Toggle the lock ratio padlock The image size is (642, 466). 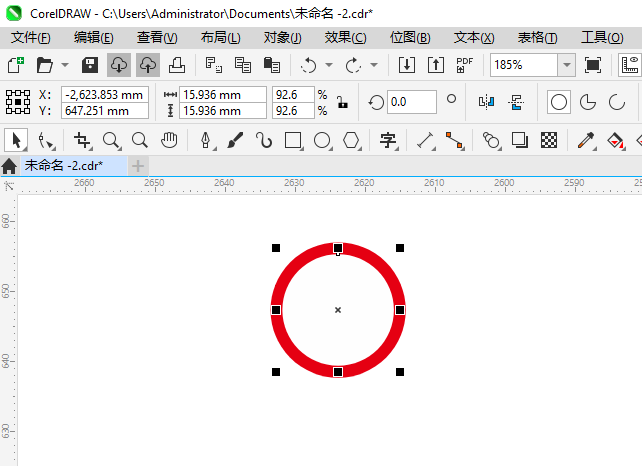coord(343,102)
